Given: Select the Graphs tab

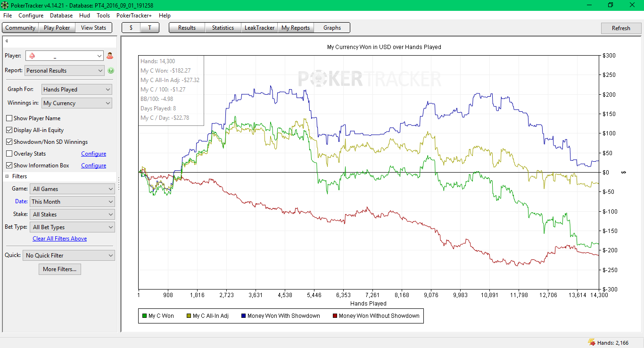Looking at the screenshot, I should click(x=332, y=28).
